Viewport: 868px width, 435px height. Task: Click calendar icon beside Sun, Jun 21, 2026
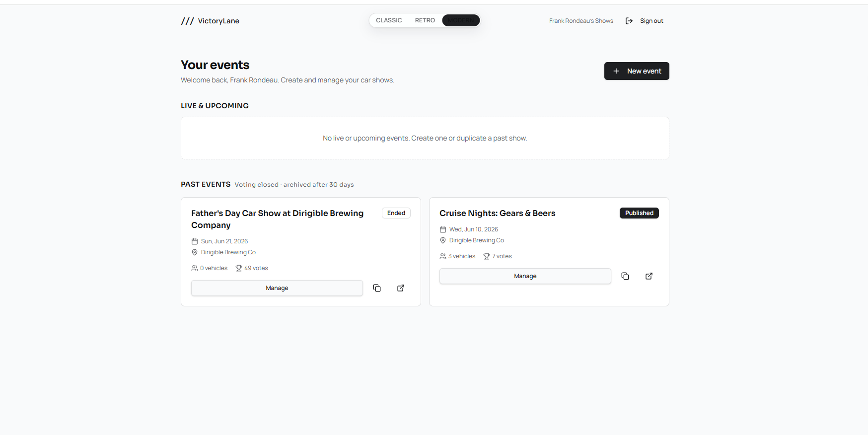[x=195, y=241]
